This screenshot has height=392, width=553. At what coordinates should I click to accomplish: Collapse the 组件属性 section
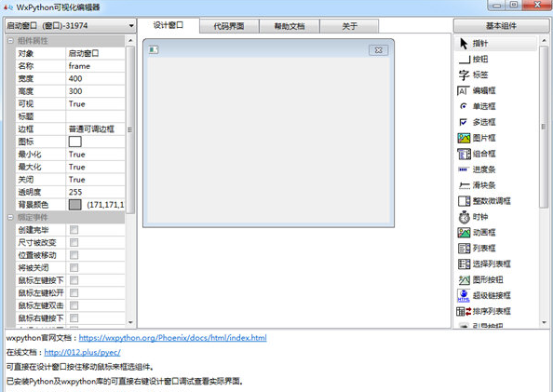coord(10,41)
